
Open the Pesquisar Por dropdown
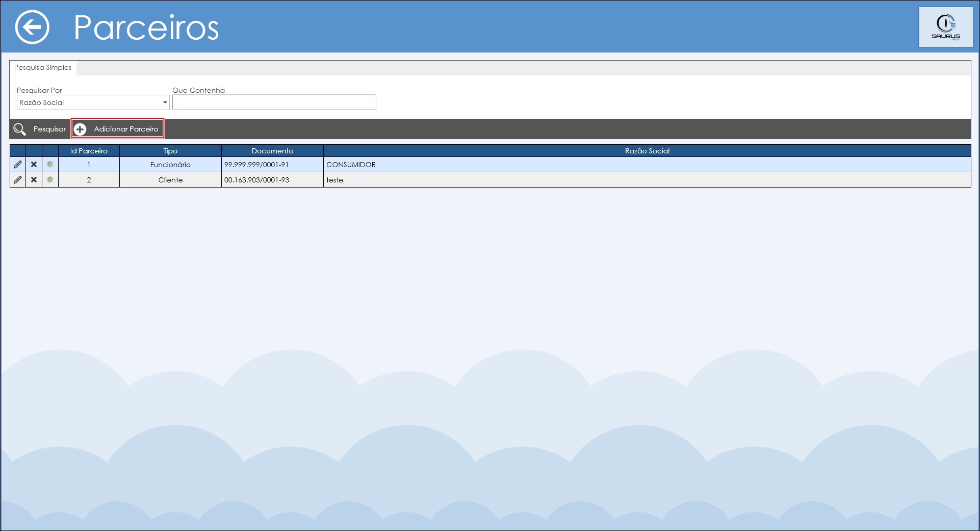pyautogui.click(x=93, y=102)
